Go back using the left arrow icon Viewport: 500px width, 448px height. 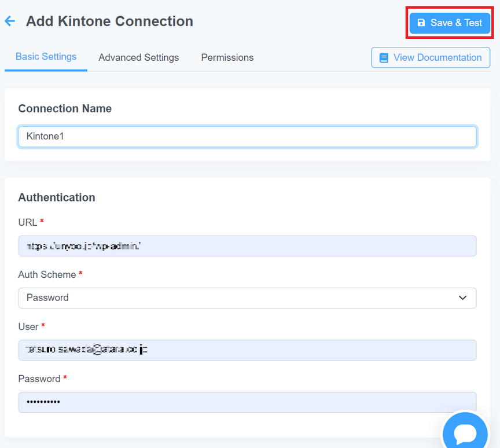[x=10, y=21]
